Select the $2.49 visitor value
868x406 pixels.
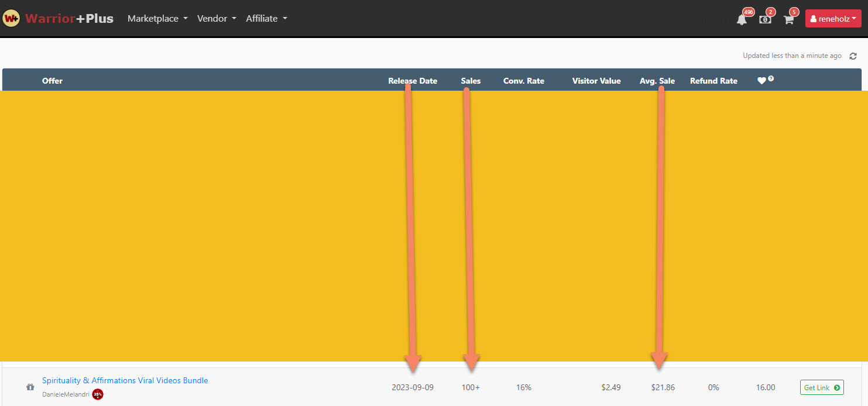click(x=611, y=387)
